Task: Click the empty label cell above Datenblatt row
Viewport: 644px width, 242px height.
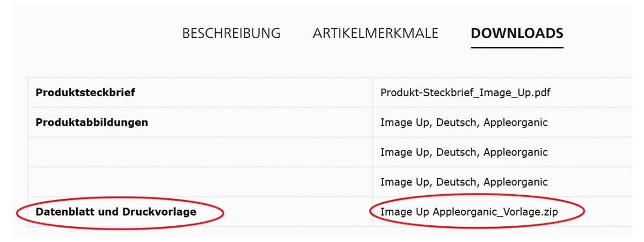Action: click(200, 182)
